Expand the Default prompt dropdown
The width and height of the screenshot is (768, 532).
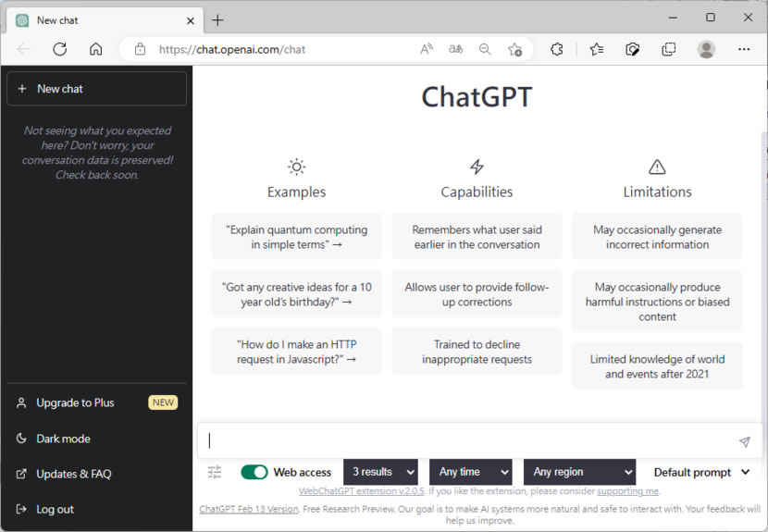pyautogui.click(x=701, y=472)
